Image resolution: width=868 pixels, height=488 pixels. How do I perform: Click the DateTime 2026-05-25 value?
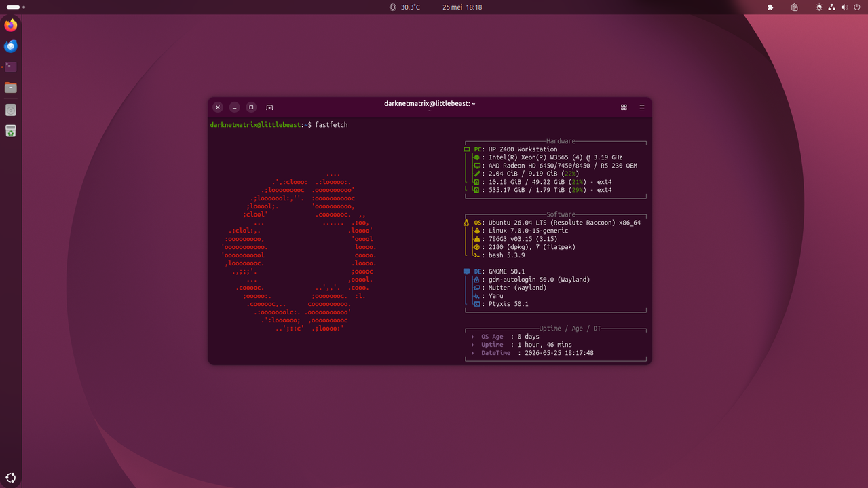(x=559, y=353)
